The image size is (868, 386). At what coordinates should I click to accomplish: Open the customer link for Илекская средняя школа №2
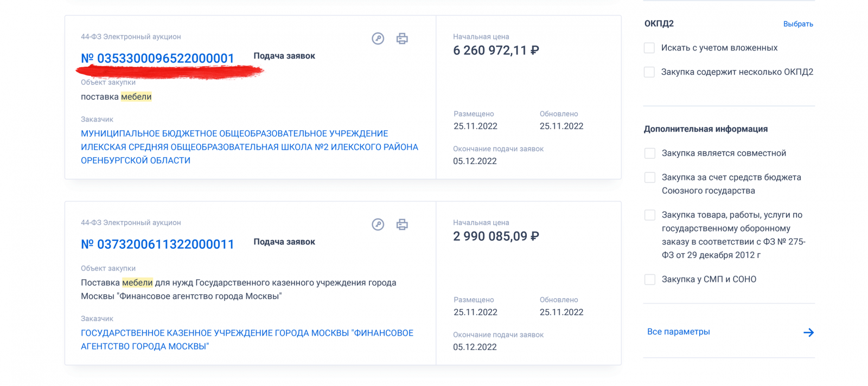click(x=250, y=147)
